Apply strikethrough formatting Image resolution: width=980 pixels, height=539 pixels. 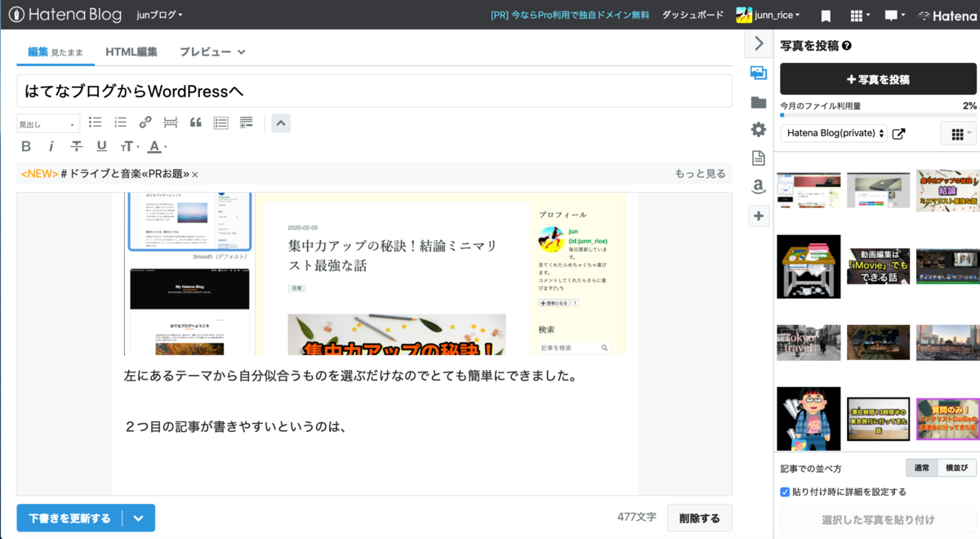click(77, 147)
